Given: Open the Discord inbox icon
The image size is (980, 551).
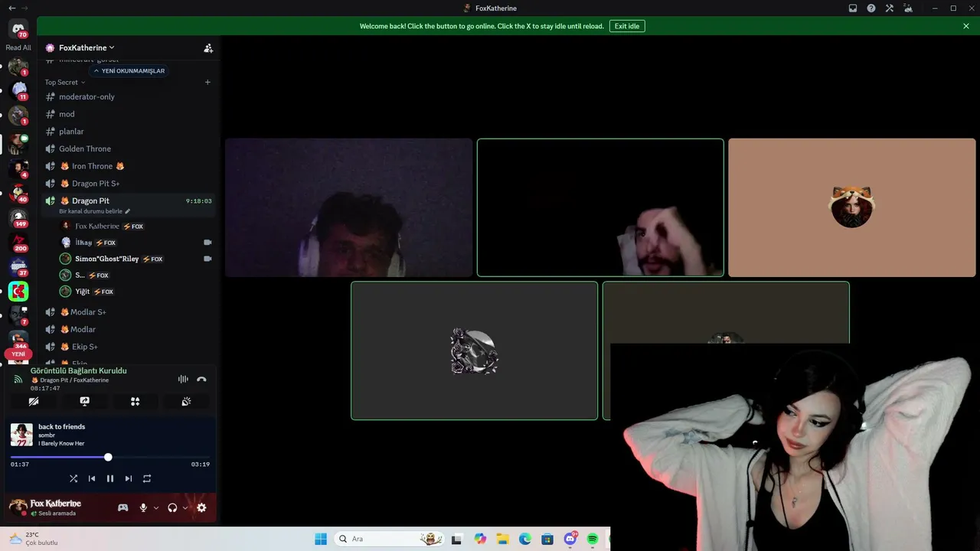Looking at the screenshot, I should coord(853,8).
